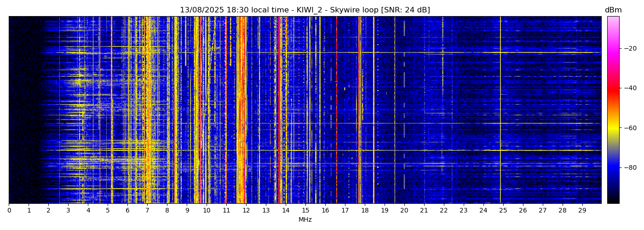Click the dBm label above the colorbar
Image resolution: width=644 pixels, height=230 pixels.
tap(613, 10)
